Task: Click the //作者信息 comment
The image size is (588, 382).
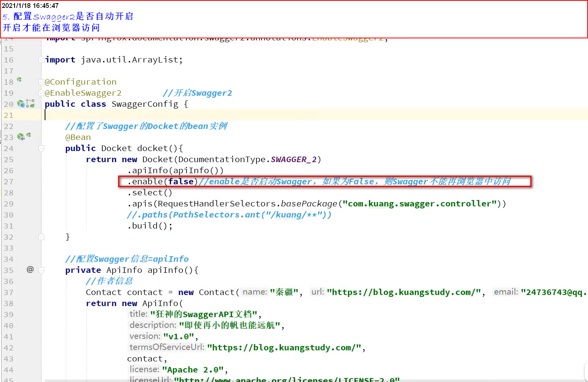Action: tap(109, 281)
